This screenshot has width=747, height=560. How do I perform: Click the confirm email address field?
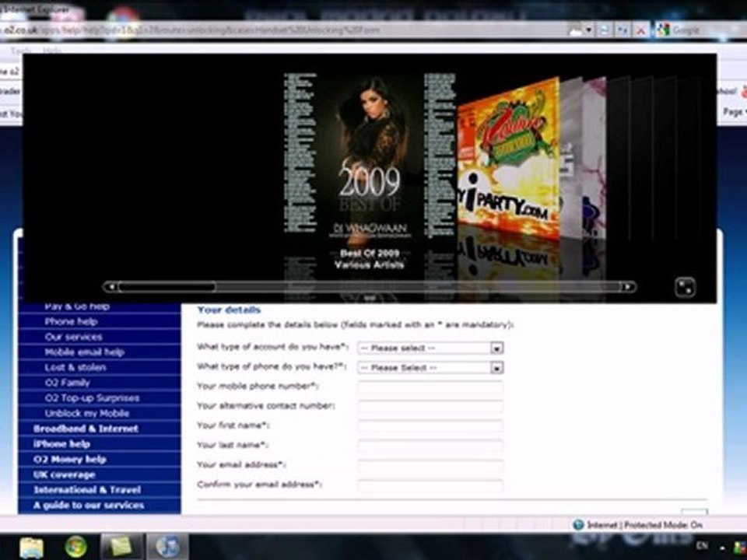coord(430,485)
